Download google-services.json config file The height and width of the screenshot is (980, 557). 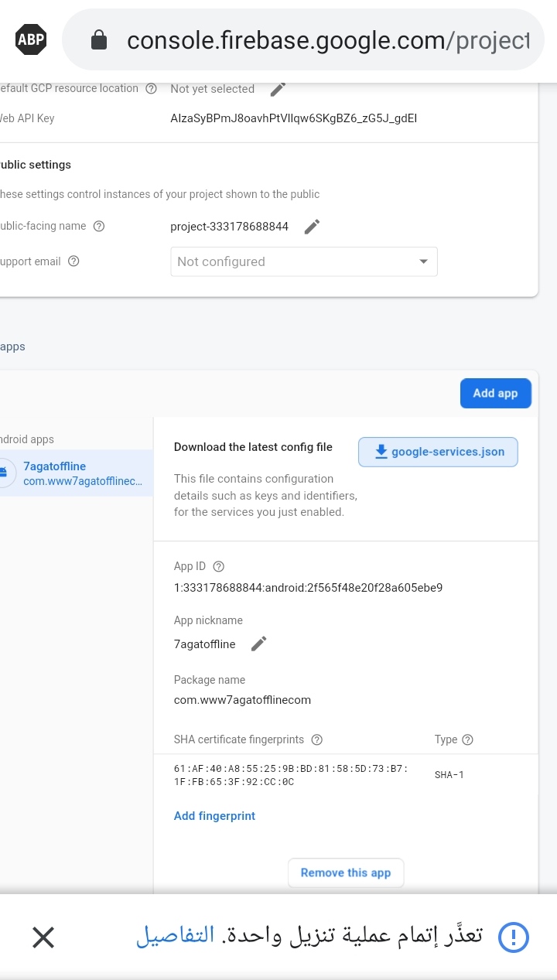[x=438, y=452]
